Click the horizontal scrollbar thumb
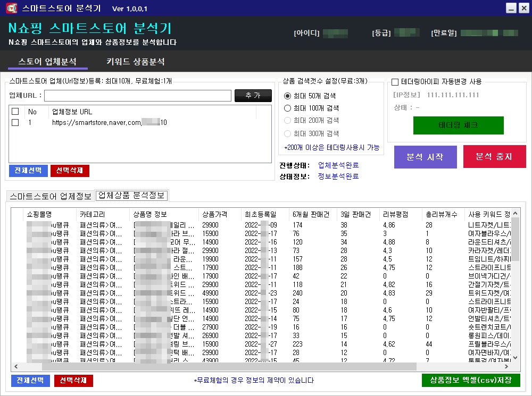The image size is (532, 396). click(x=229, y=367)
